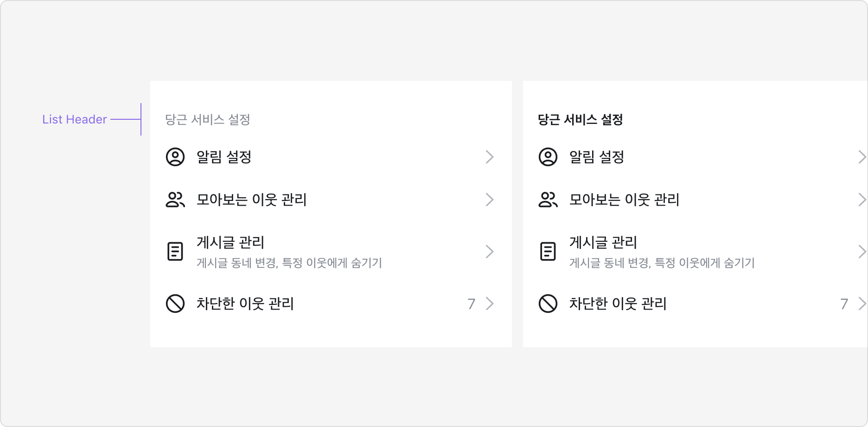Click the profile icon next to 알림 설정

[175, 157]
